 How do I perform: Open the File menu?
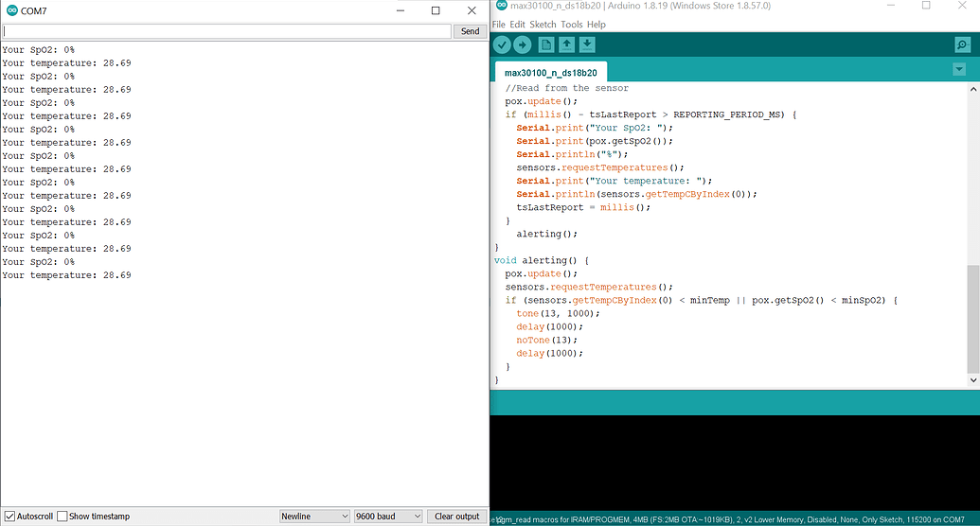click(x=499, y=25)
